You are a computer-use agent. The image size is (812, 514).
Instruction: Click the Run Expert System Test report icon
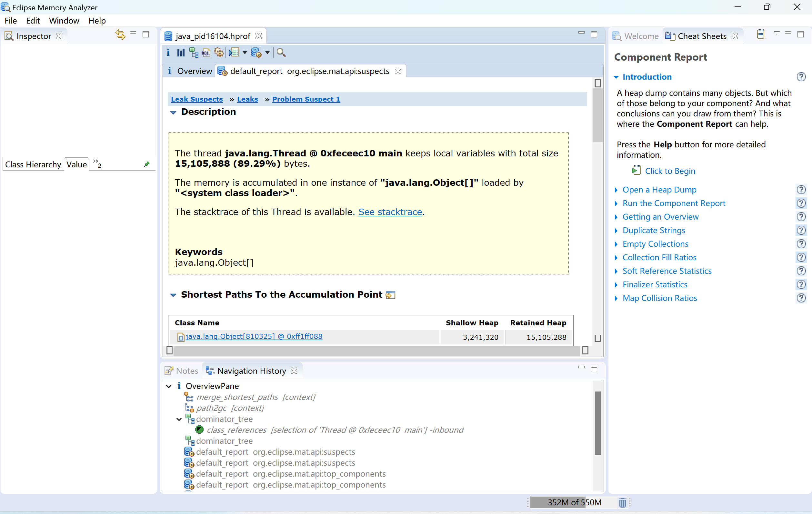tap(234, 53)
